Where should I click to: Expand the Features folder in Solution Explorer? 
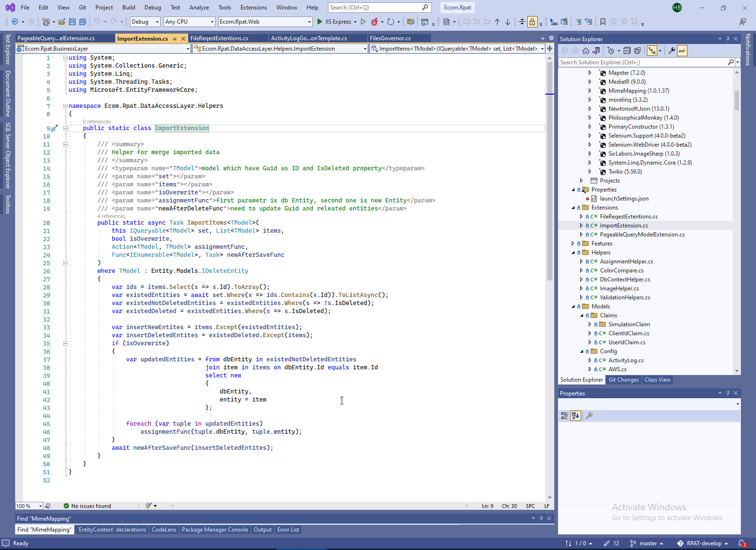573,244
